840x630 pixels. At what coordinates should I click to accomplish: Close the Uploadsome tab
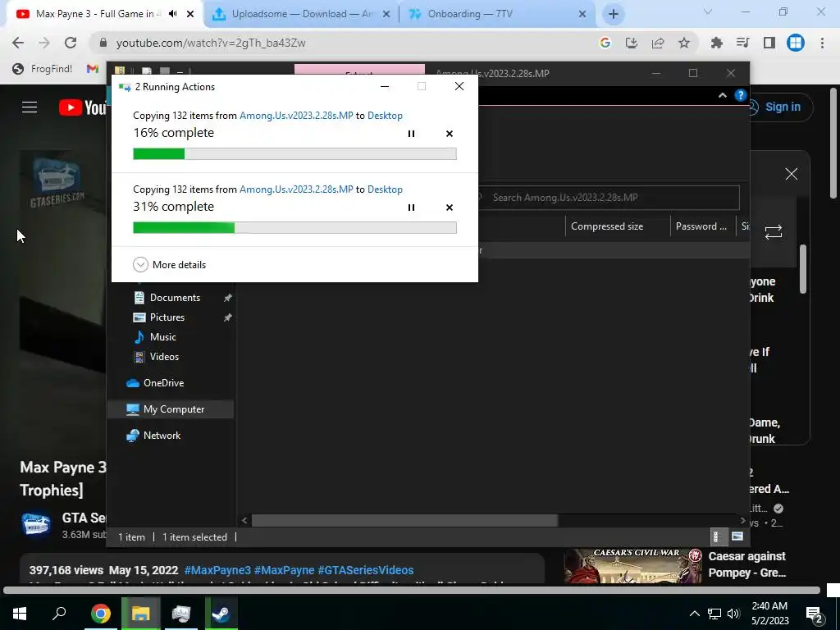point(386,15)
